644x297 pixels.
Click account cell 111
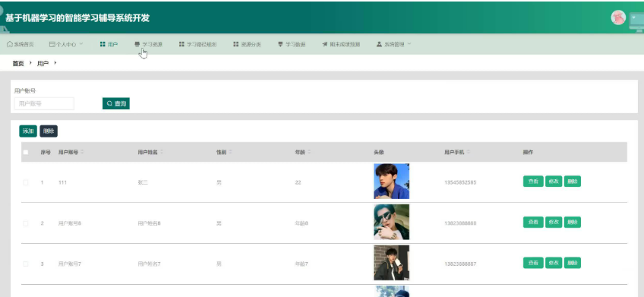pyautogui.click(x=62, y=182)
